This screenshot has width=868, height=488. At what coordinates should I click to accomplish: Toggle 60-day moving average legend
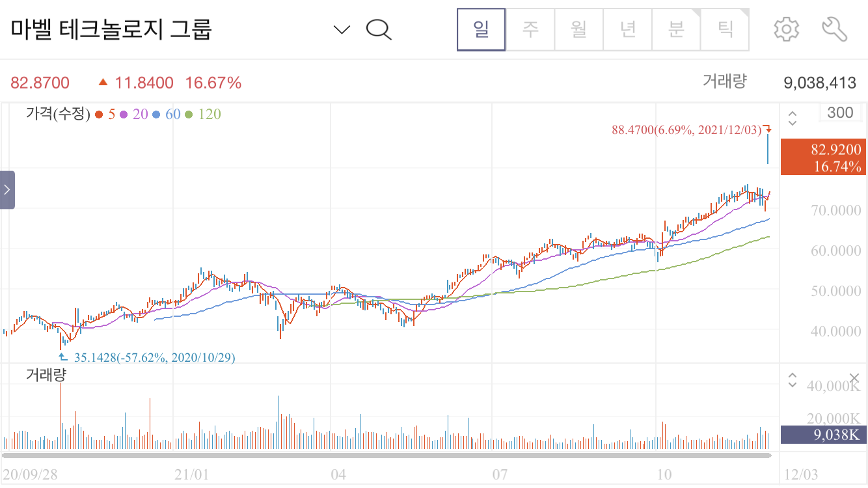click(167, 115)
